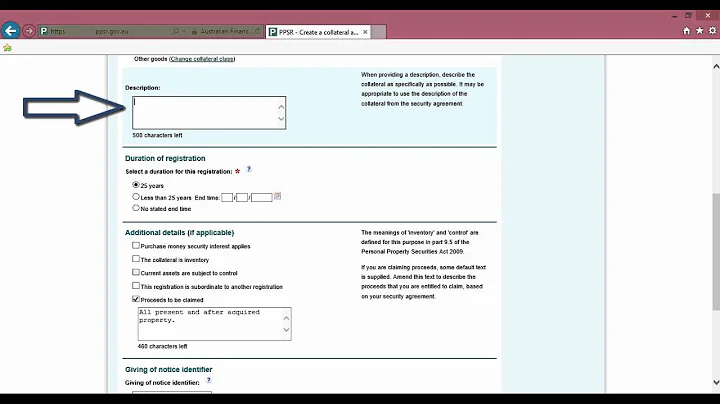Click page scrollbar up arrow
Viewport: 720px width, 404px height.
pos(716,67)
